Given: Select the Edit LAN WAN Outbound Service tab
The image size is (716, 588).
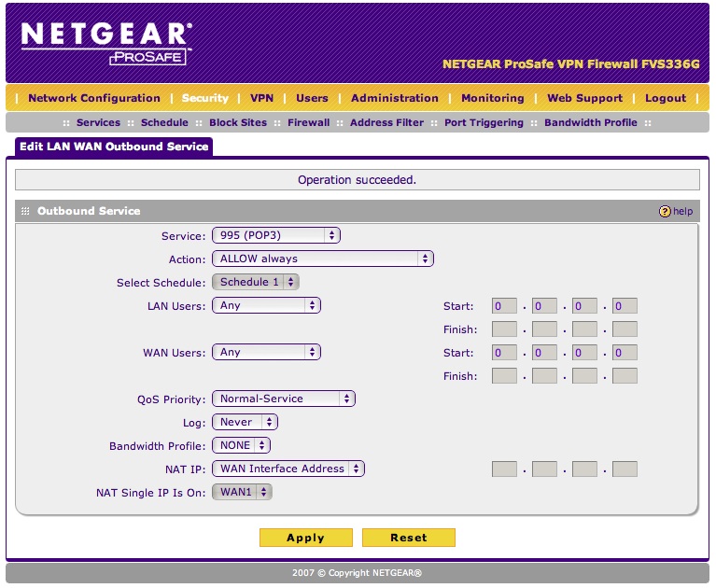Looking at the screenshot, I should [114, 147].
